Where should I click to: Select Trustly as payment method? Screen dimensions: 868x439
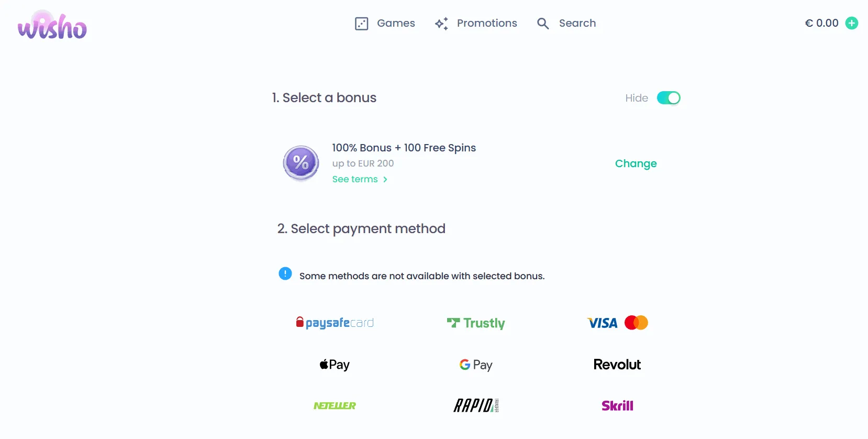[476, 323]
